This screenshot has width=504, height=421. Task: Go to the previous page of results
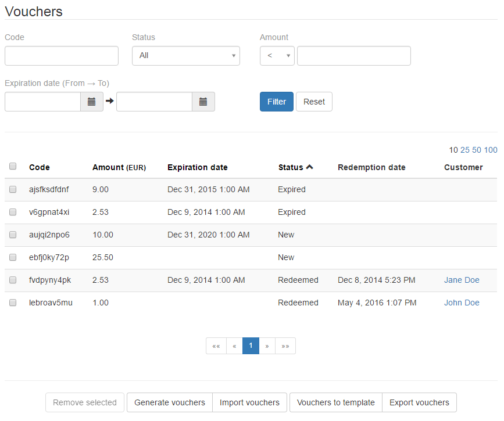click(234, 346)
